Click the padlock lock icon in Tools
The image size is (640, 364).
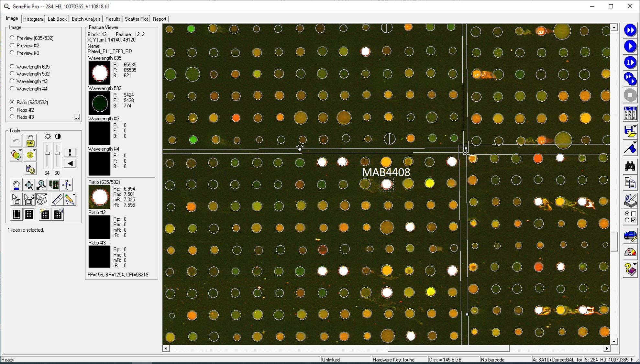coord(30,141)
